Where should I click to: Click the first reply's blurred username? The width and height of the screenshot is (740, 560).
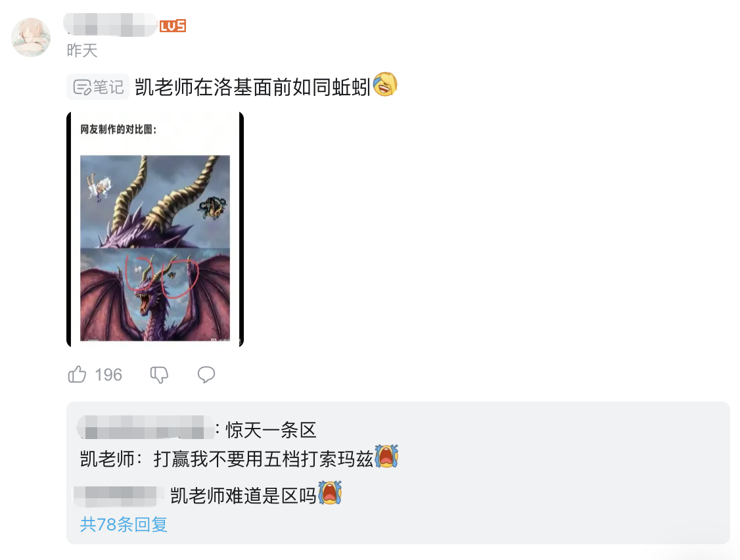click(x=145, y=427)
